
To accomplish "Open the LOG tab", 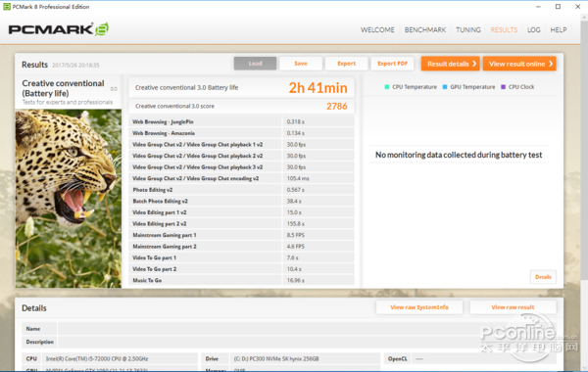I will 534,30.
